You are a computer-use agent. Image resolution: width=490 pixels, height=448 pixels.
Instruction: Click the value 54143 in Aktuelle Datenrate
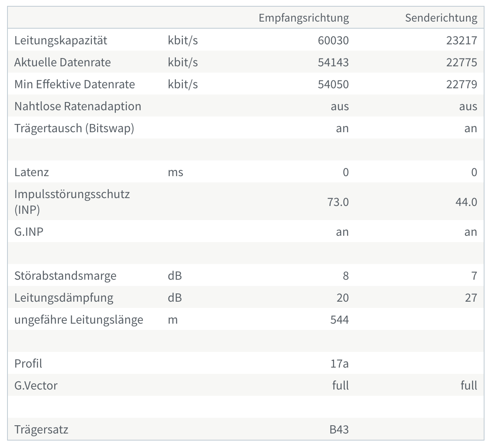pos(333,62)
